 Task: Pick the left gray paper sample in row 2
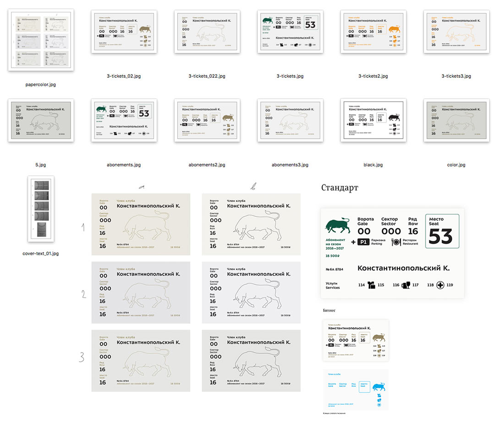pos(141,293)
